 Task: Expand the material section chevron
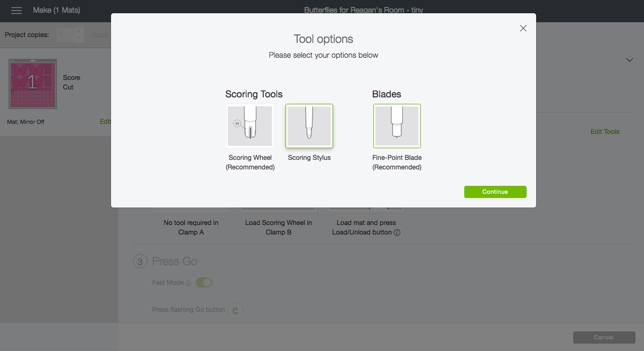click(630, 60)
